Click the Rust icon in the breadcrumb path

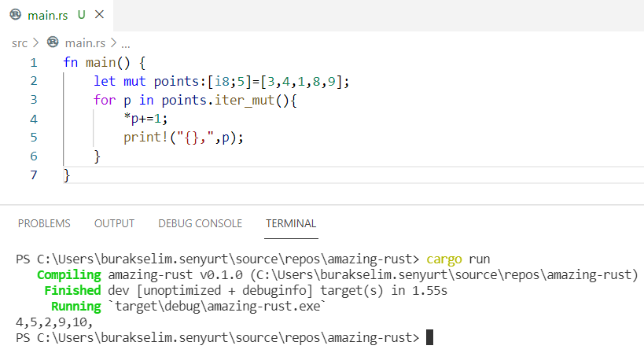click(53, 42)
